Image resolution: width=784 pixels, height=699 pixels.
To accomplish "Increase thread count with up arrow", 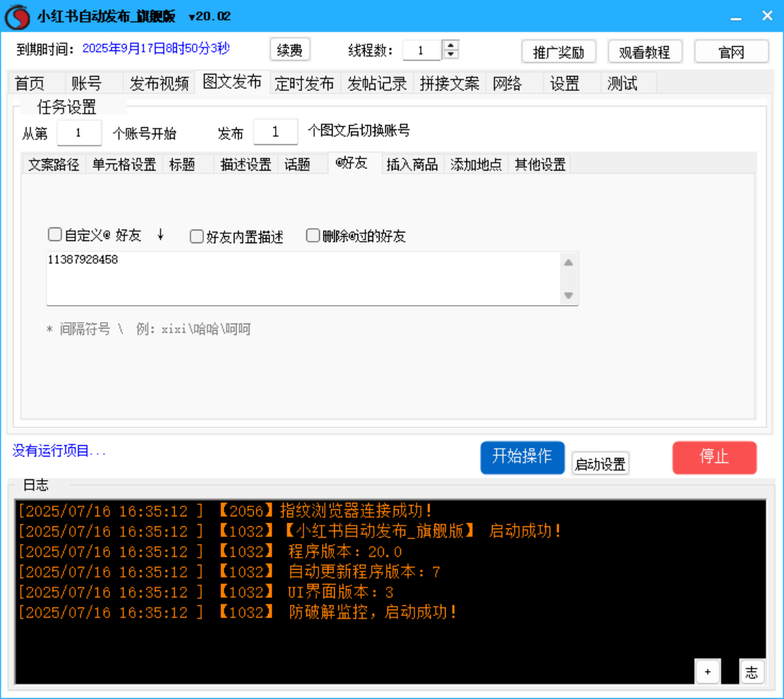I will click(x=451, y=45).
